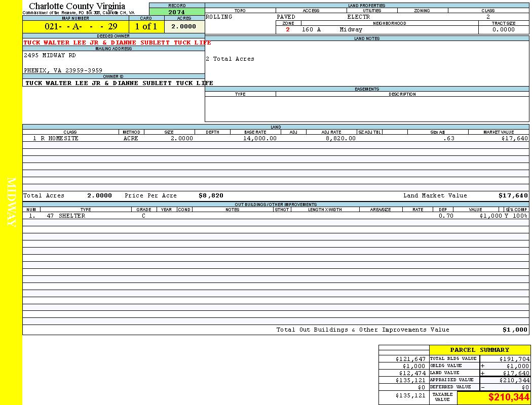The height and width of the screenshot is (405, 532).
Task: Select the "2 Total Acres" land note
Action: 230,59
